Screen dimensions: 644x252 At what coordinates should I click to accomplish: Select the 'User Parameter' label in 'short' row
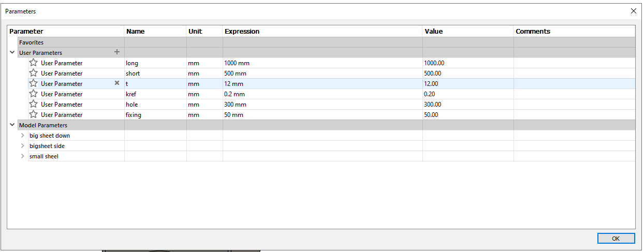62,73
